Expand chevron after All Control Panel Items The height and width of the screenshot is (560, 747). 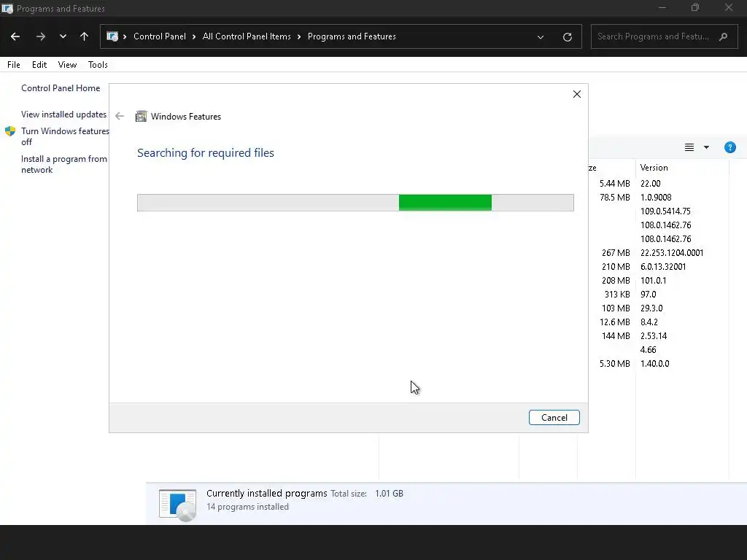(x=299, y=36)
